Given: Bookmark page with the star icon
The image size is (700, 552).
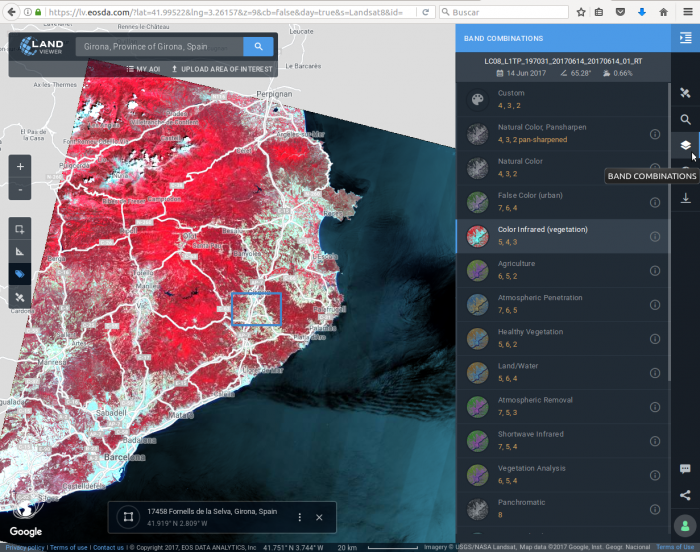Looking at the screenshot, I should [581, 12].
